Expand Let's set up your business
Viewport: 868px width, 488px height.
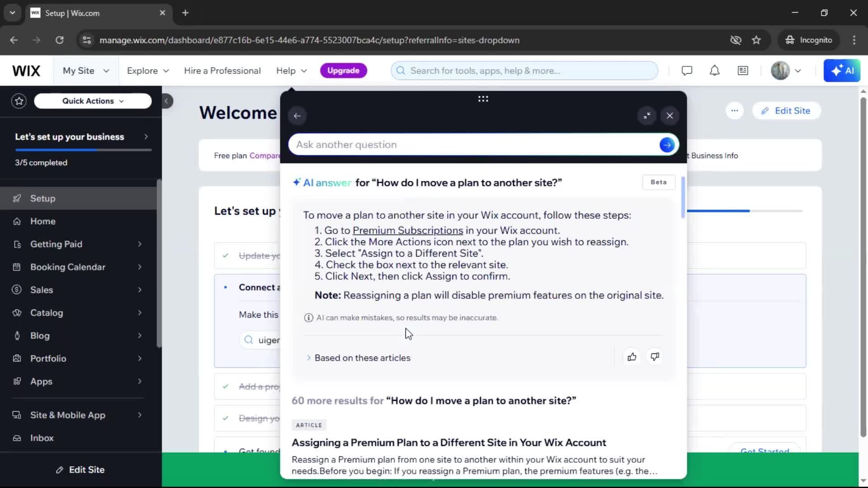coord(81,137)
